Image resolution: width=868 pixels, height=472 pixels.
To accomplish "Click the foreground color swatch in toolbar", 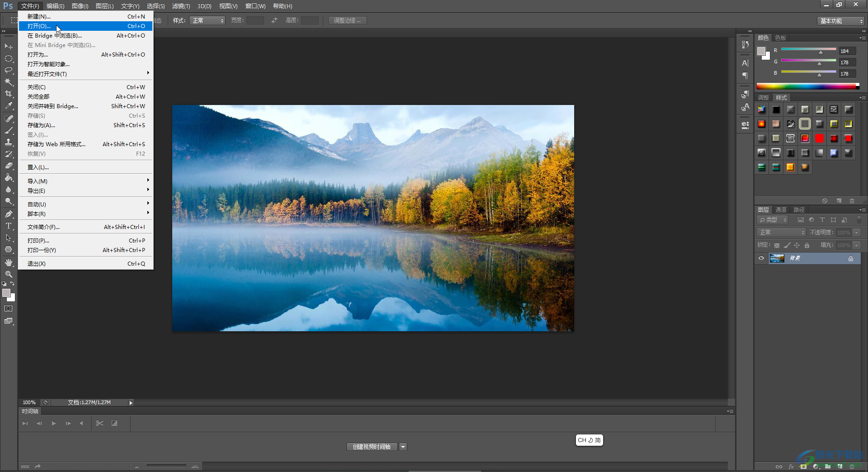I will (x=6, y=293).
